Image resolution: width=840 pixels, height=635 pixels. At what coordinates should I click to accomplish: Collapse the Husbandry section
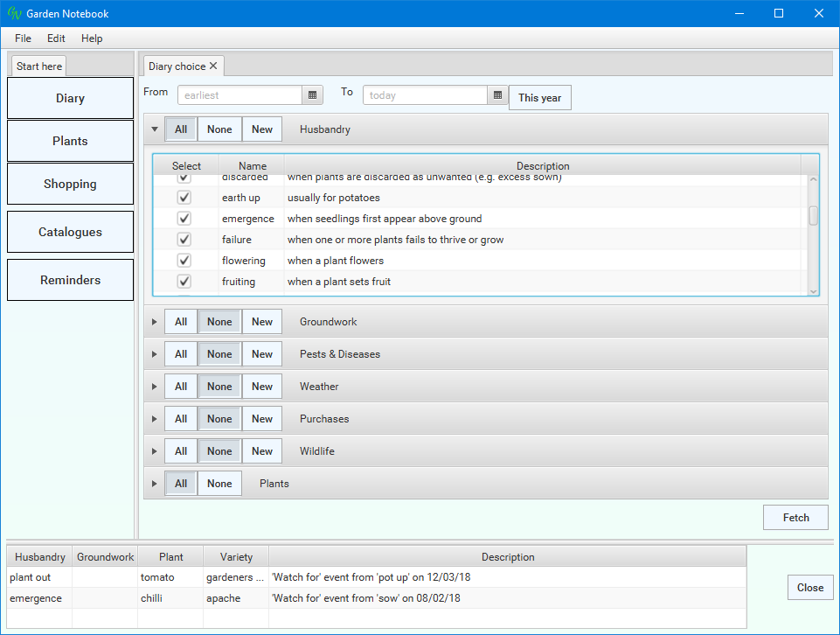point(155,129)
